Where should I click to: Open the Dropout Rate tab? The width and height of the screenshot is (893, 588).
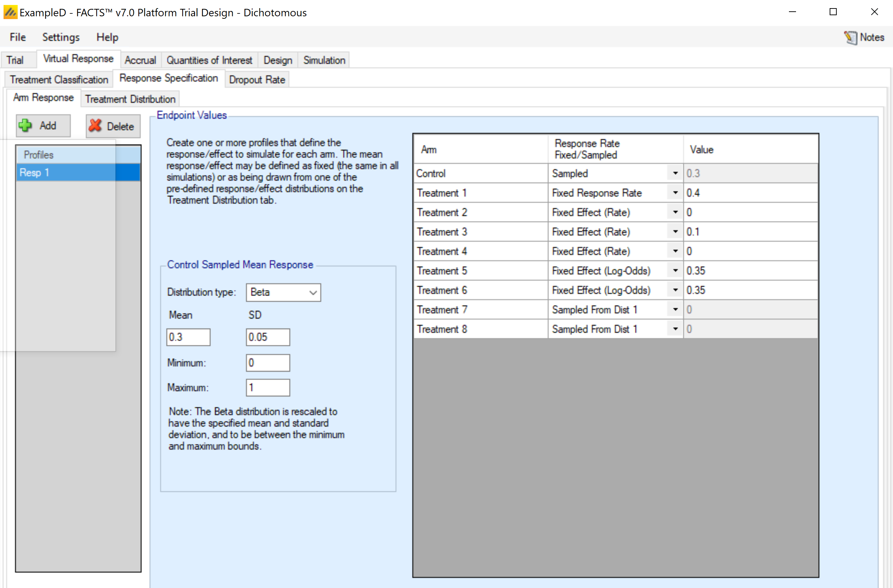[x=257, y=80]
